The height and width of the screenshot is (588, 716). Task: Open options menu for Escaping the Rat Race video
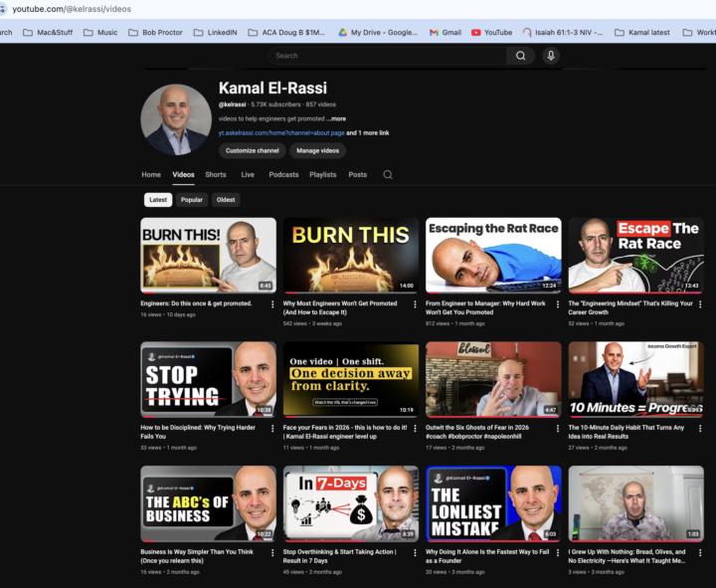pyautogui.click(x=558, y=304)
